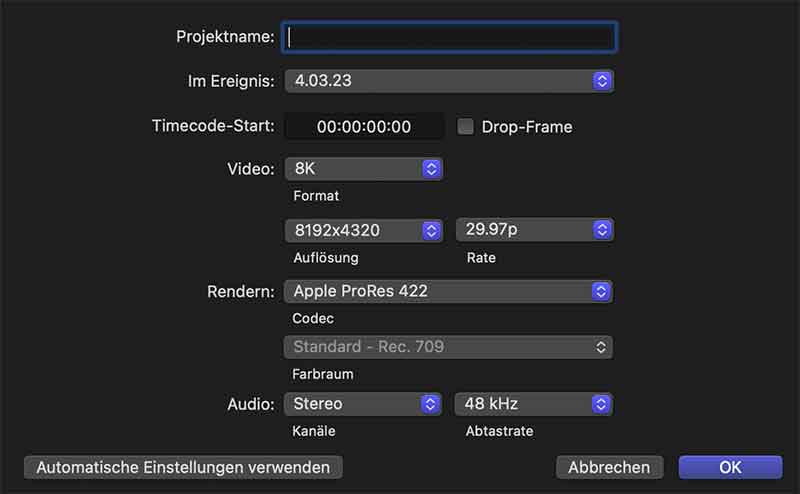This screenshot has width=800, height=494.
Task: Open the Auflösung dropdown showing 8192x4320
Action: click(x=364, y=230)
